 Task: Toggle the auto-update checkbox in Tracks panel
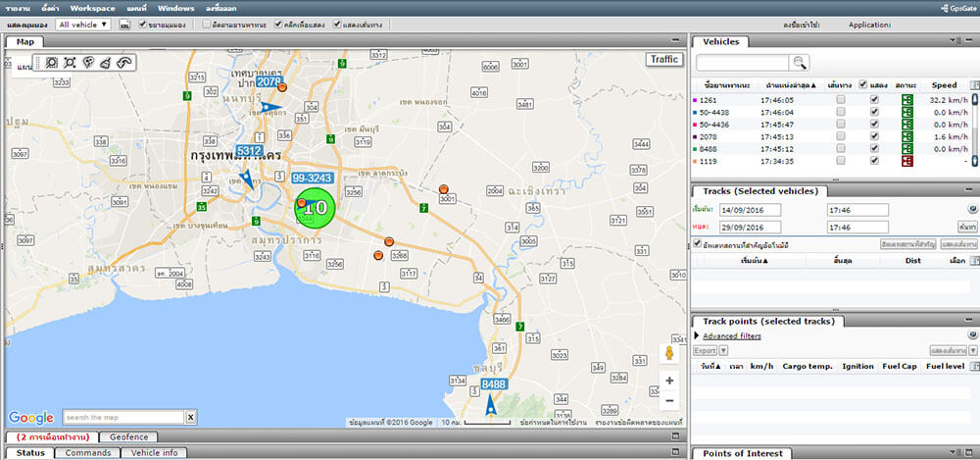698,244
